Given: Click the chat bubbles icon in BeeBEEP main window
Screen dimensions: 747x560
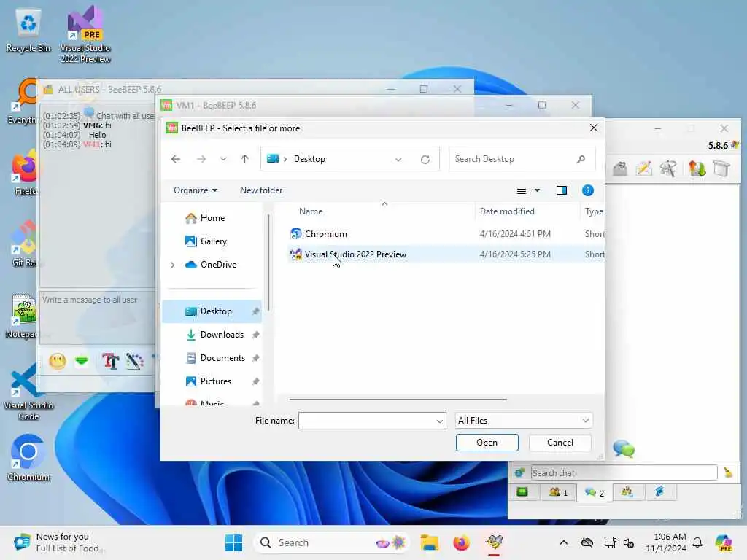Looking at the screenshot, I should point(624,448).
